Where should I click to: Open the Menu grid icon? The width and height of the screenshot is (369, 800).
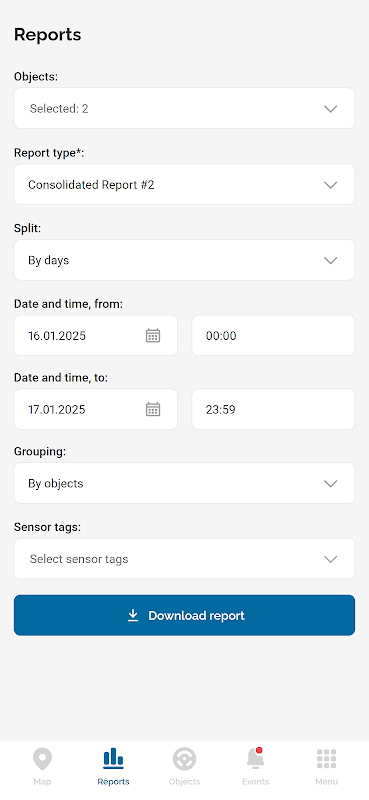327,759
